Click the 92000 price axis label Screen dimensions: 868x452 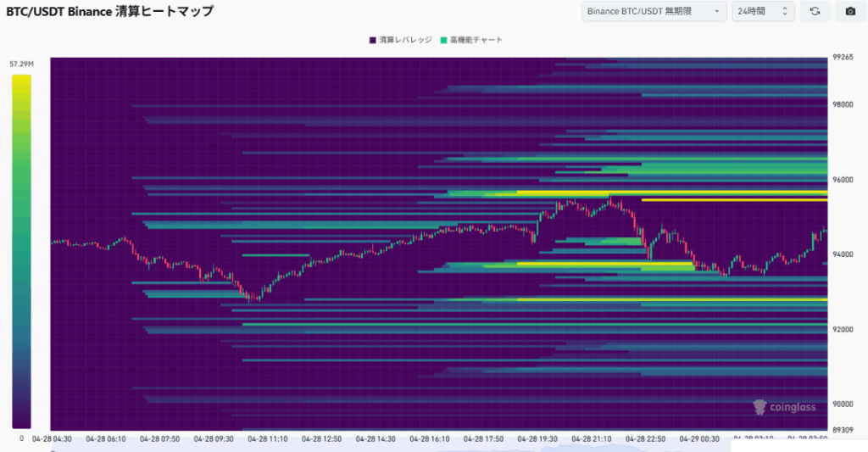843,330
